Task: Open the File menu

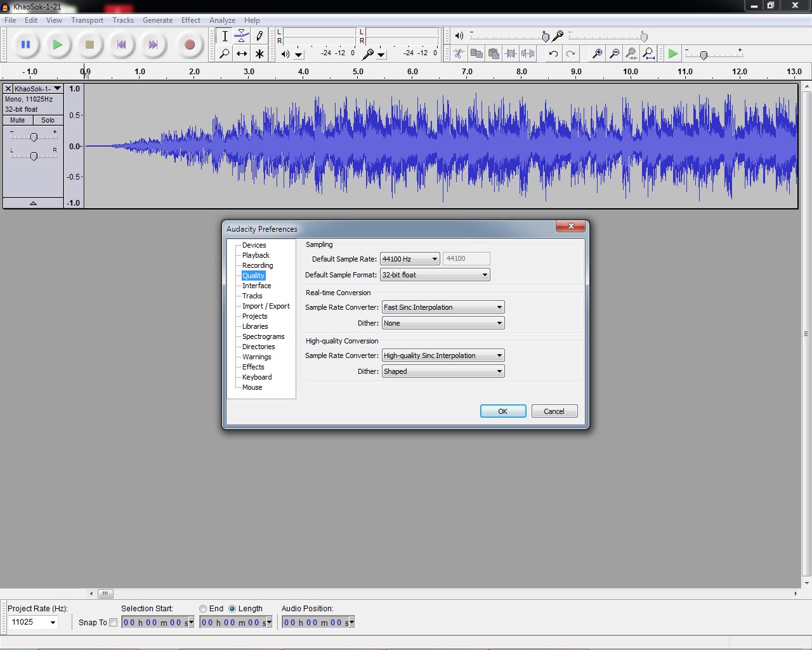Action: pos(10,20)
